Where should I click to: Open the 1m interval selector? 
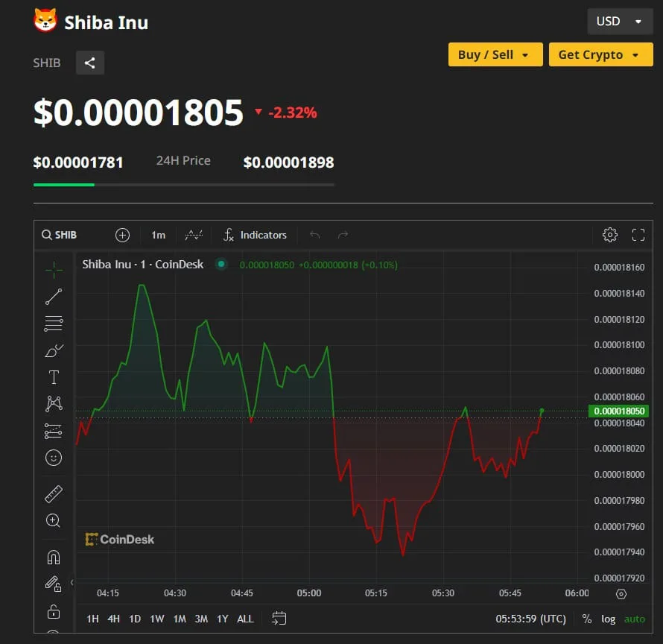[158, 235]
